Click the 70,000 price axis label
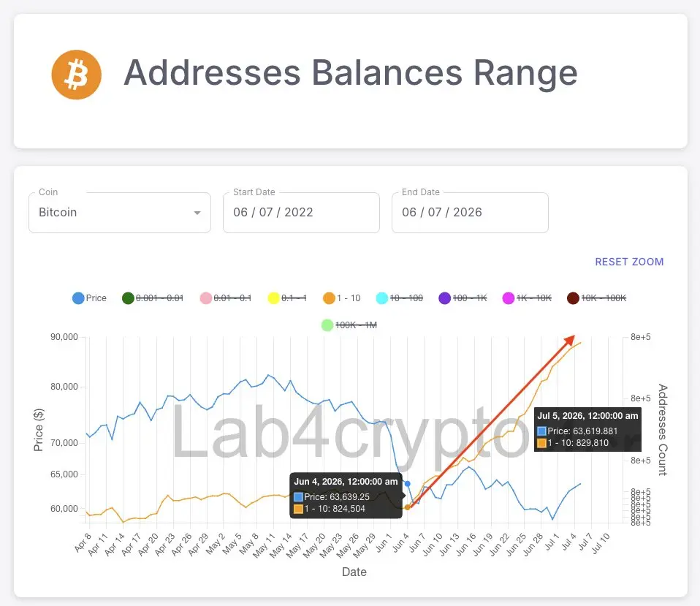 64,442
